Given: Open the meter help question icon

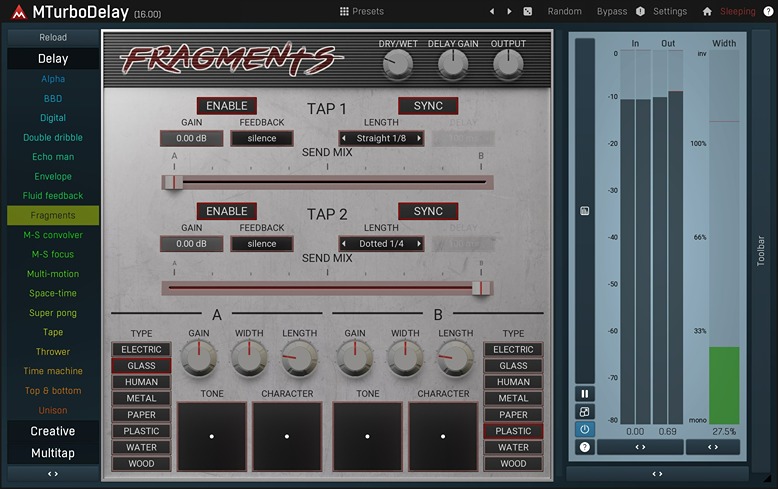Looking at the screenshot, I should click(584, 447).
